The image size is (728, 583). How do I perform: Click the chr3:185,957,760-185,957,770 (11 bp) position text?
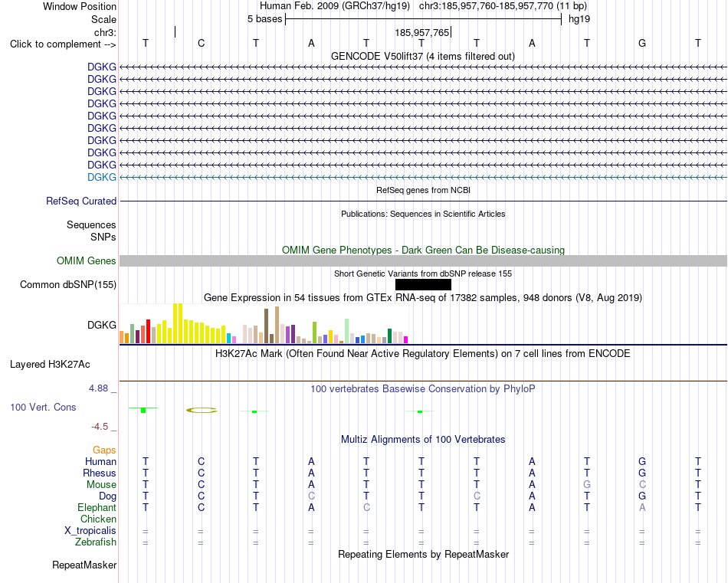(503, 6)
